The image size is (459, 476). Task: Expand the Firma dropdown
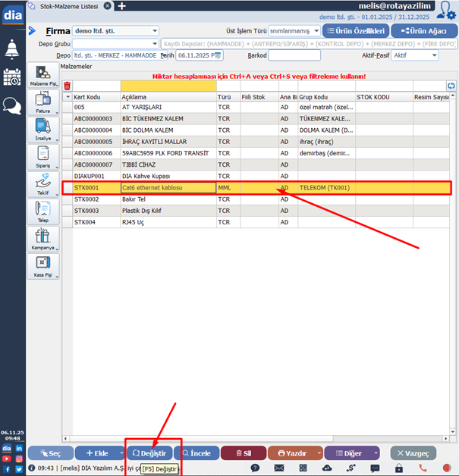point(155,31)
